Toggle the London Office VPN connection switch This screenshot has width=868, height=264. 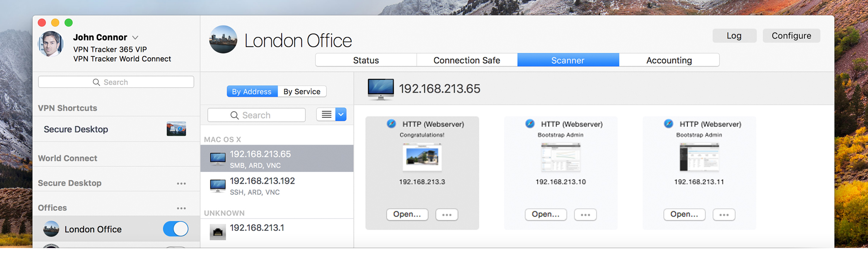click(x=176, y=229)
